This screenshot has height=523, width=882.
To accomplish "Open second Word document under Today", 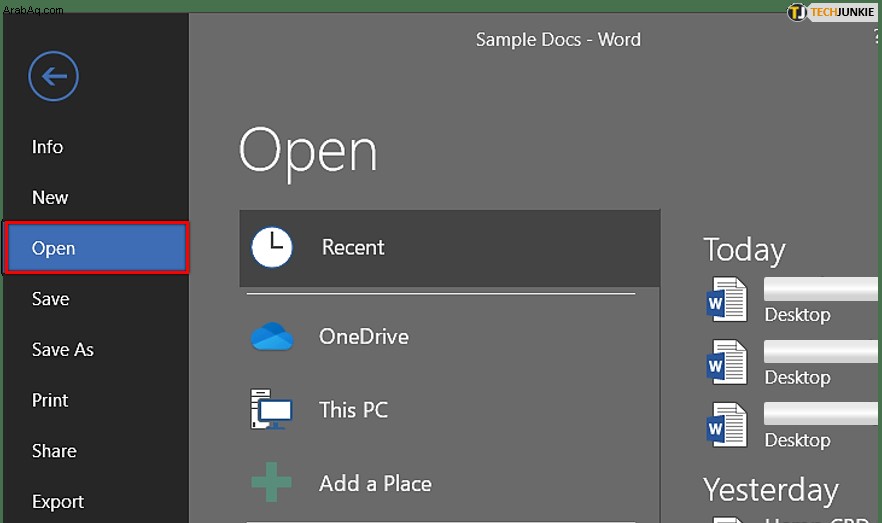I will pos(727,362).
